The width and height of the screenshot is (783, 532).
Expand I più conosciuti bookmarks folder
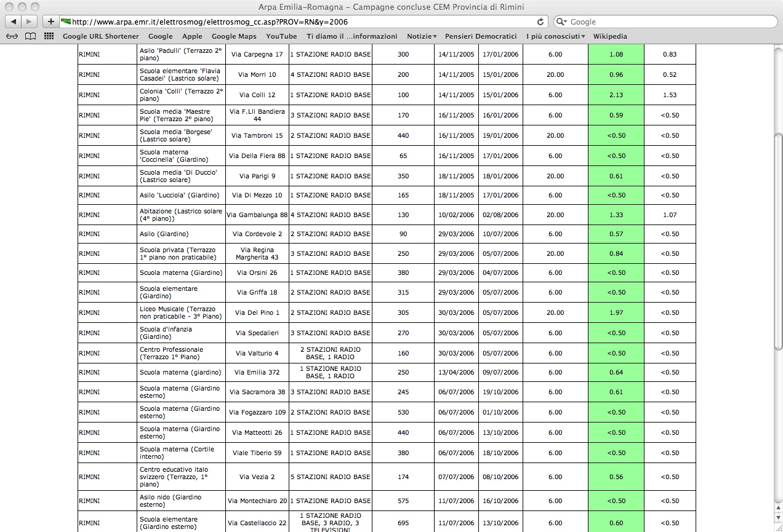coord(555,36)
